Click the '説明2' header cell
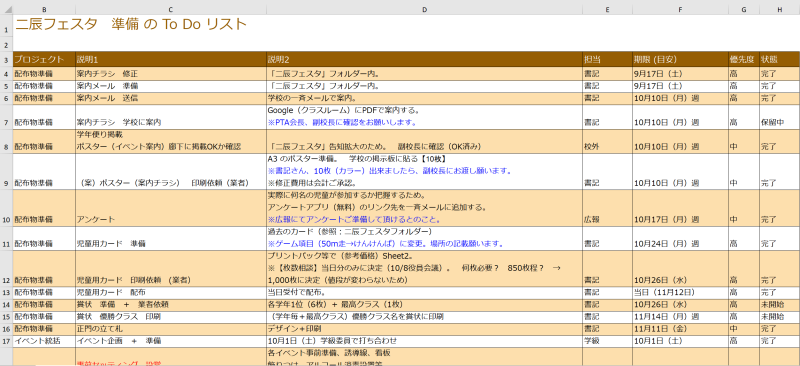Image resolution: width=800 pixels, height=366 pixels. (424, 59)
